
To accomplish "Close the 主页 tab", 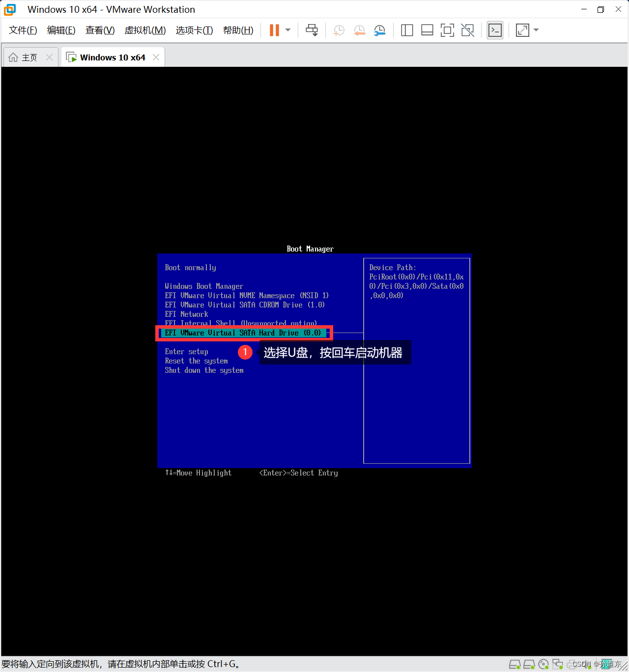I will pyautogui.click(x=49, y=57).
